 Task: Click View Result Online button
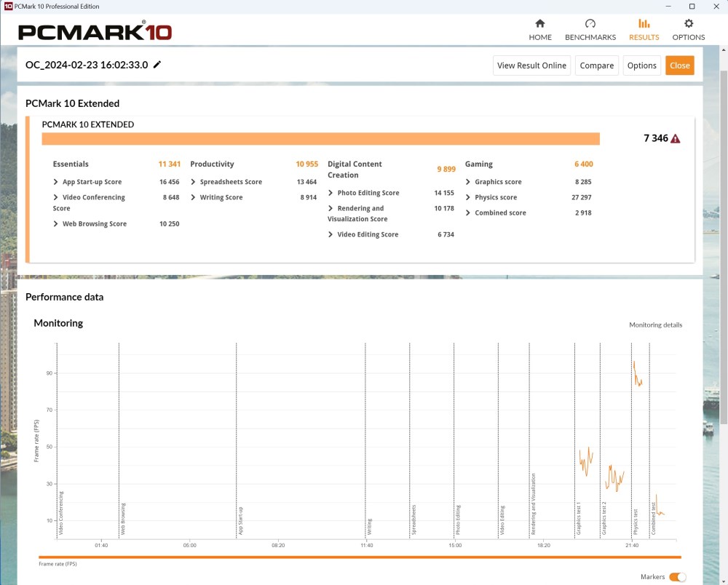point(531,65)
